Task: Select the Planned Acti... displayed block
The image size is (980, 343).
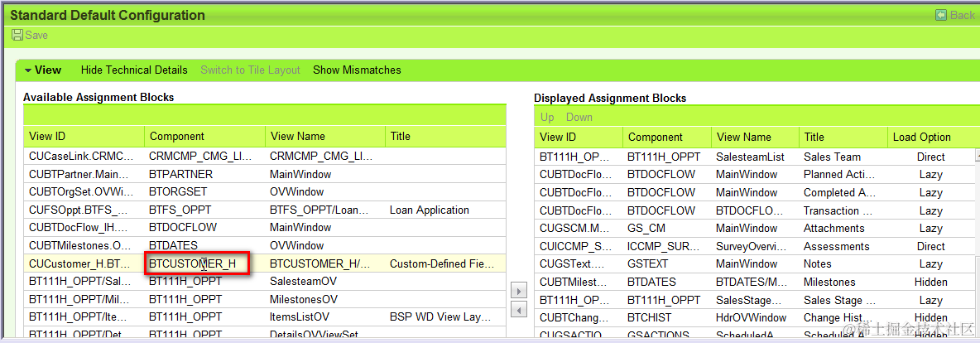Action: [843, 175]
